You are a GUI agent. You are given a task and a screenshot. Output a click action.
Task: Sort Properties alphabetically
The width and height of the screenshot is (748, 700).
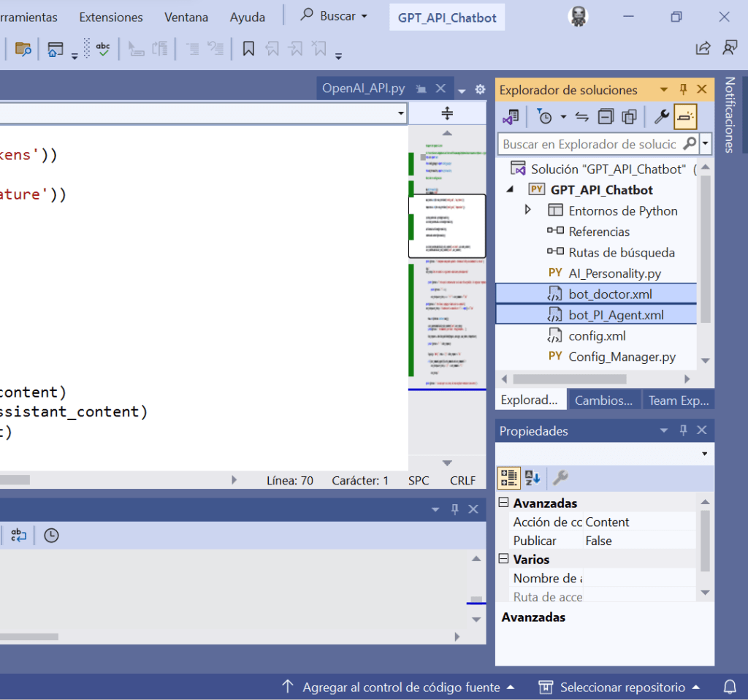[533, 478]
